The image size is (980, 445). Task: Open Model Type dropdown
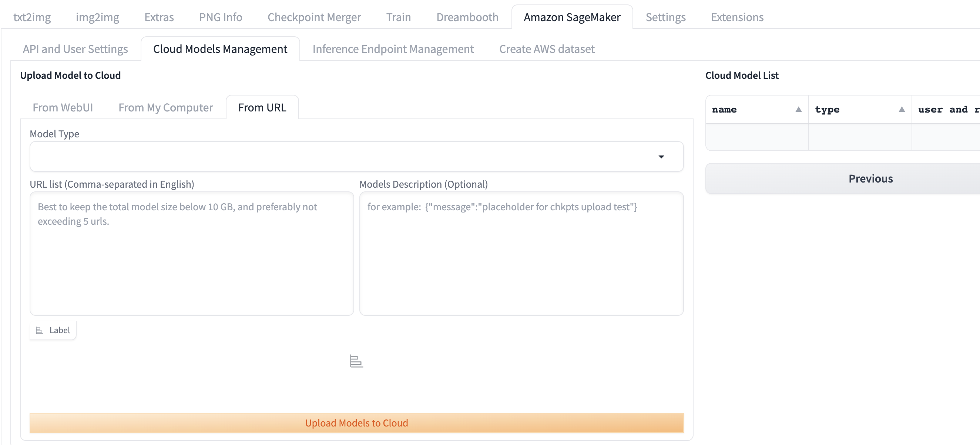[x=661, y=156]
